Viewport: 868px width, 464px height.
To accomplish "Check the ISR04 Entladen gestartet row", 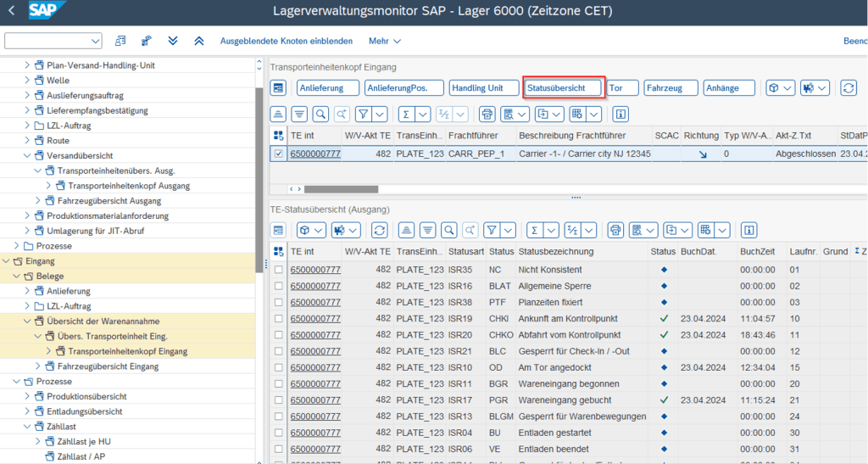I will point(278,433).
